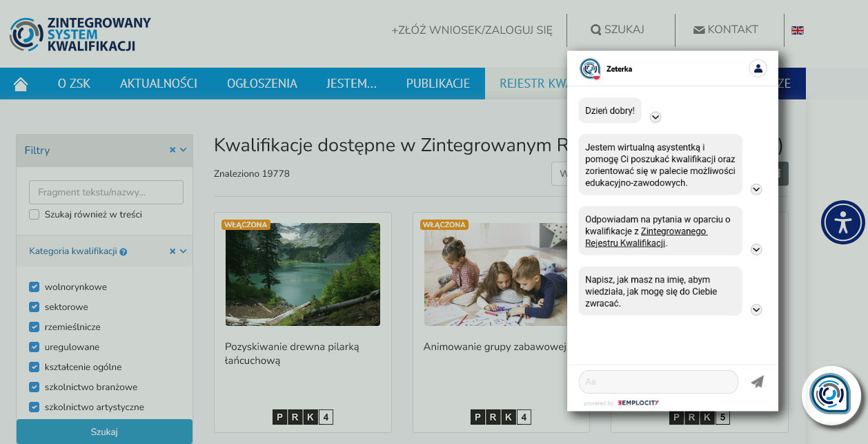868x444 pixels.
Task: Expand options for 'Napisz, jak masz na imię' message
Action: point(756,310)
